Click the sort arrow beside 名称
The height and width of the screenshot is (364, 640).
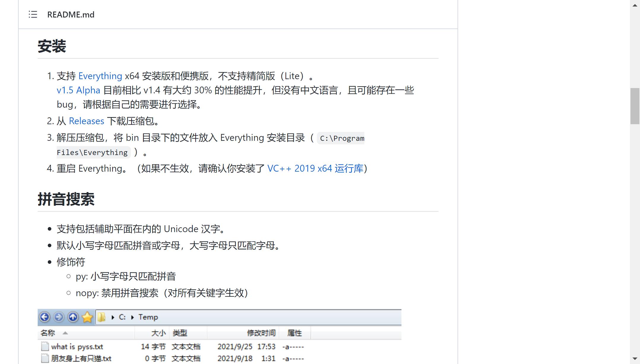(65, 333)
